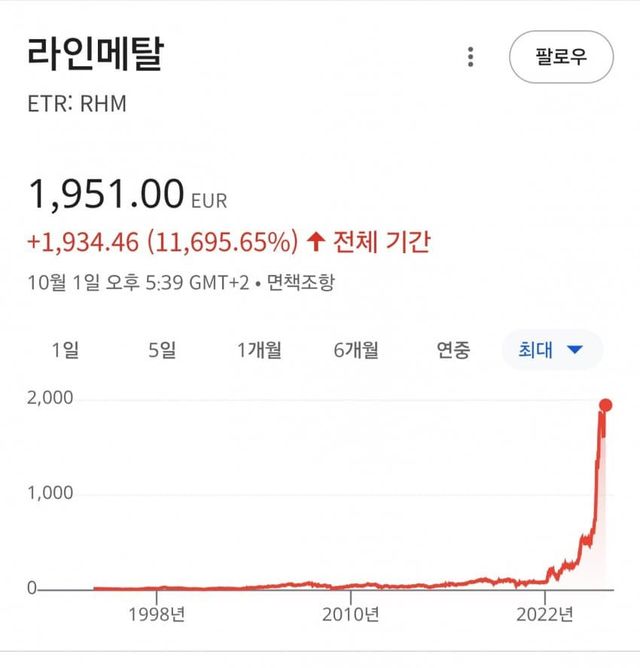Screen dimensions: 640x668
Task: Open the 면책조항 disclaimer link
Action: [x=301, y=282]
